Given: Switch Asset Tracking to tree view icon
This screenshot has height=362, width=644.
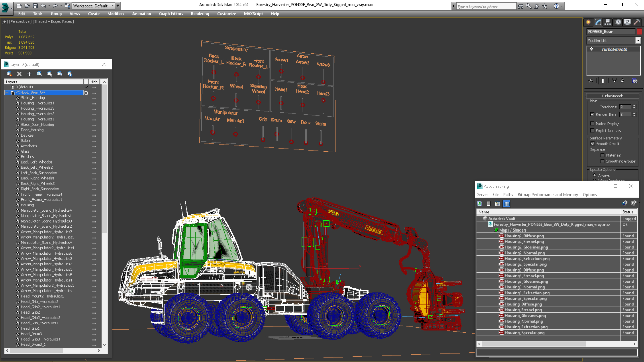Looking at the screenshot, I should [498, 204].
